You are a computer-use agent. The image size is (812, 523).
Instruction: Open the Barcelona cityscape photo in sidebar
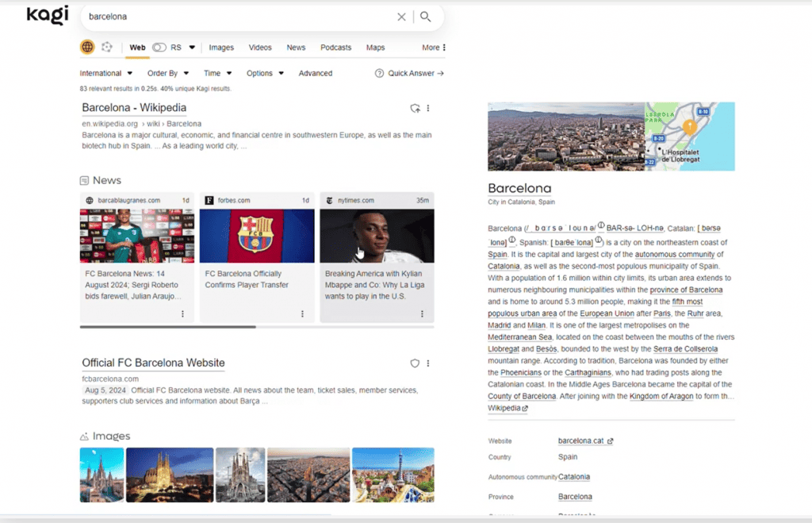pyautogui.click(x=566, y=137)
